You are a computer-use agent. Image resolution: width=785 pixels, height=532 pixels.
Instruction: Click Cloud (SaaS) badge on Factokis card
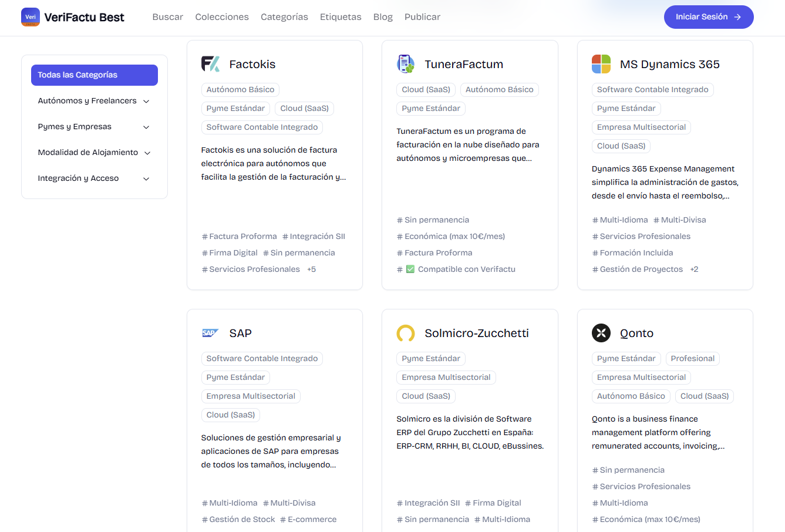[304, 109]
